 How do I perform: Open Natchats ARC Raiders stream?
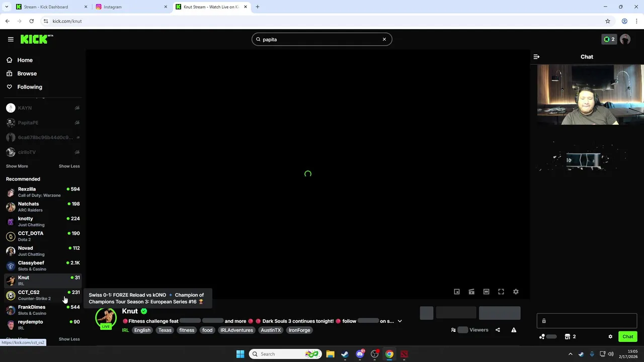43,207
